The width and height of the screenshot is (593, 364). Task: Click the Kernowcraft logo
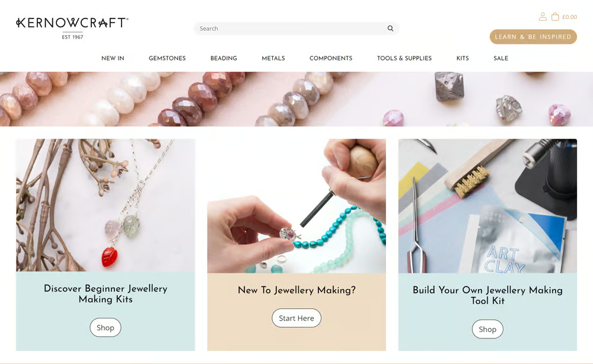coord(72,27)
